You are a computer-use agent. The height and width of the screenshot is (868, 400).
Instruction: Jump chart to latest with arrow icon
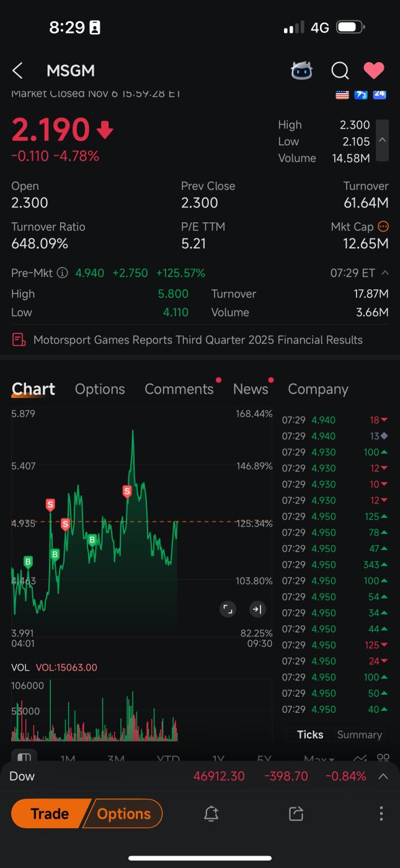[x=257, y=609]
